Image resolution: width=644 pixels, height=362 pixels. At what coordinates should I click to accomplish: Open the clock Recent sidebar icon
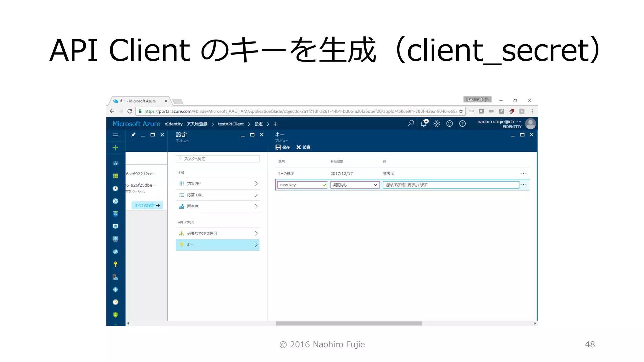click(115, 189)
